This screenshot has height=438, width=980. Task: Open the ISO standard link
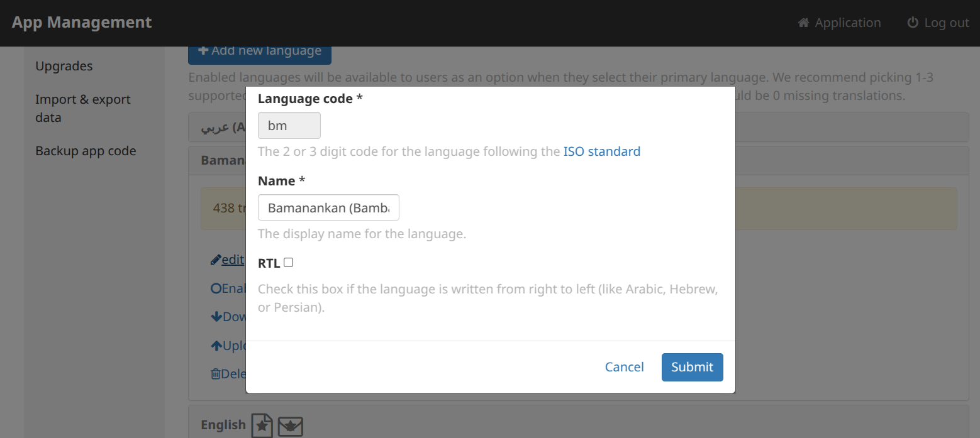click(x=602, y=151)
